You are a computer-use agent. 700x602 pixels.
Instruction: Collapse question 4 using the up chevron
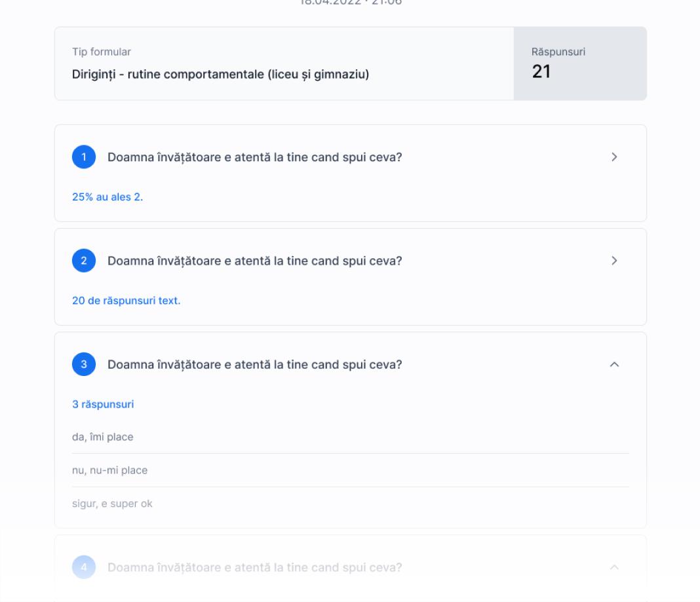point(614,567)
